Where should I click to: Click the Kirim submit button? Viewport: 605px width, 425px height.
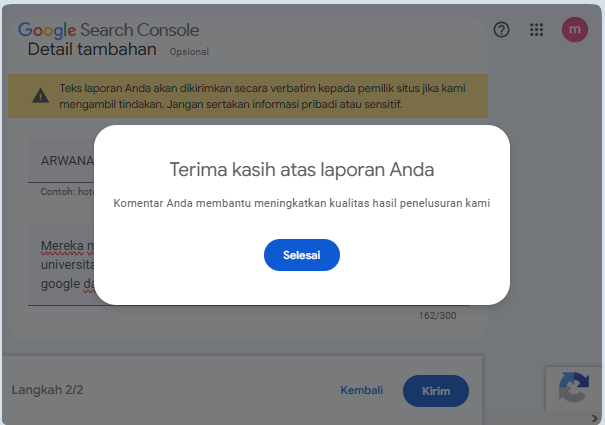tap(436, 391)
